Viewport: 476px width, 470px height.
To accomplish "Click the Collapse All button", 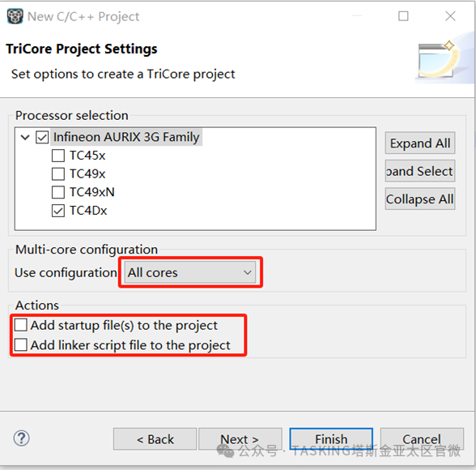I will pos(420,199).
